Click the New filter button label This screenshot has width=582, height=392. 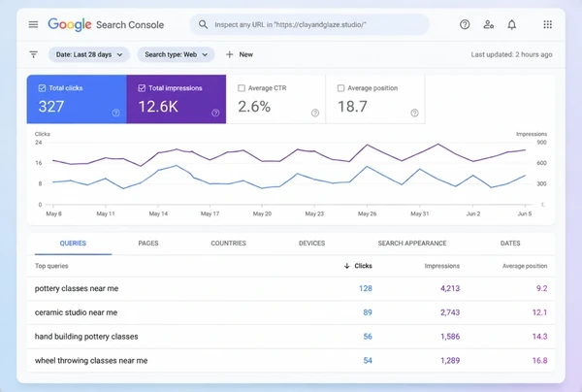pos(246,54)
